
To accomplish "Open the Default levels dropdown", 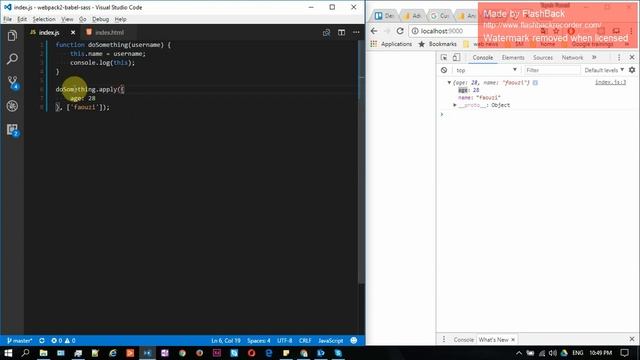I will [x=604, y=70].
